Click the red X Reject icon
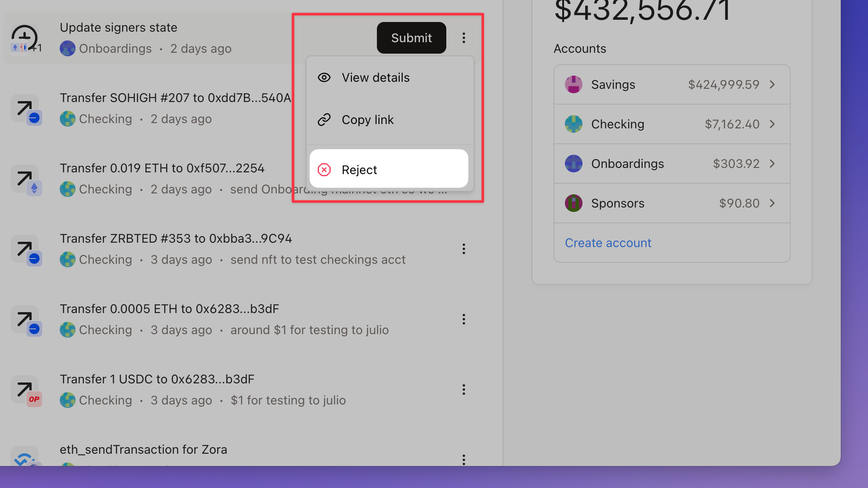 pyautogui.click(x=324, y=170)
